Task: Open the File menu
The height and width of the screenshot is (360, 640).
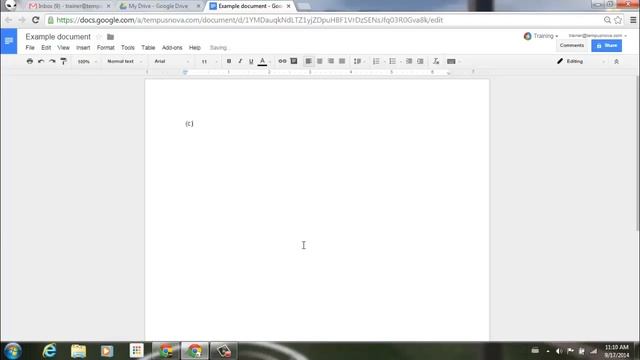Action: pos(30,48)
